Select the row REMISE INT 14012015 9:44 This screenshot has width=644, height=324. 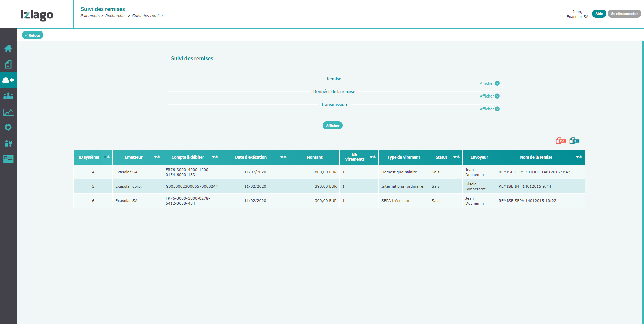tap(329, 186)
